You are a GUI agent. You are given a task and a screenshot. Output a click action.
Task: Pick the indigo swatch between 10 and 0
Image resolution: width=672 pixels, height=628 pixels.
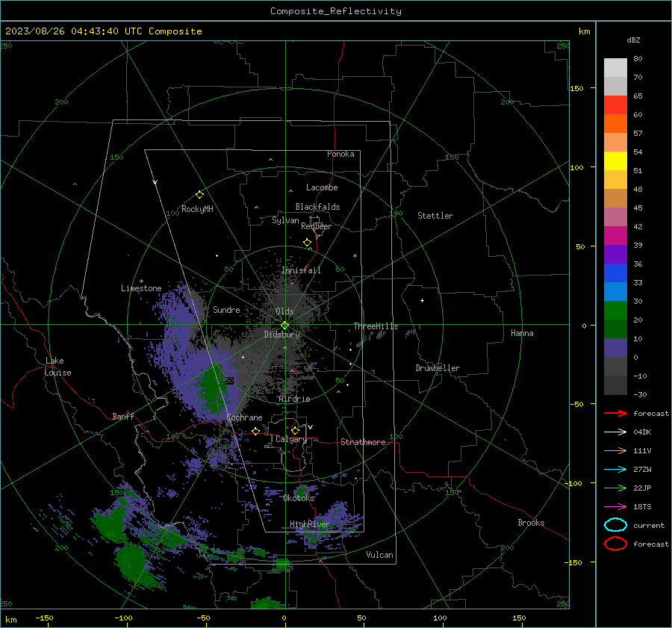coord(615,348)
